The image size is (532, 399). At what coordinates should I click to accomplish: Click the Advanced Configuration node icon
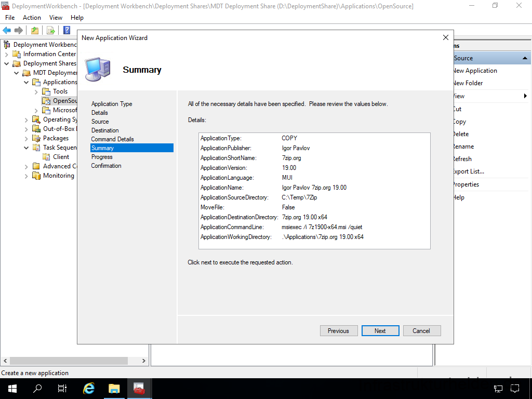[x=36, y=166]
